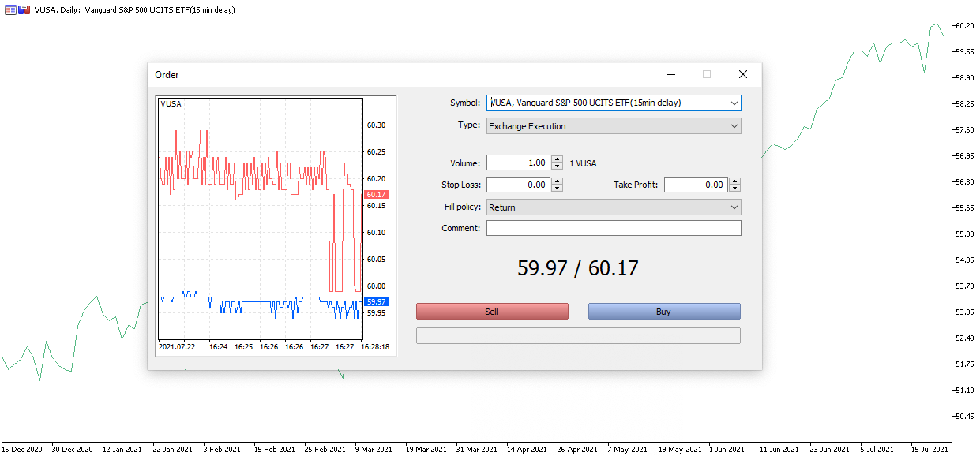The height and width of the screenshot is (456, 980).
Task: Click the 50.45 price axis label
Action: click(963, 417)
